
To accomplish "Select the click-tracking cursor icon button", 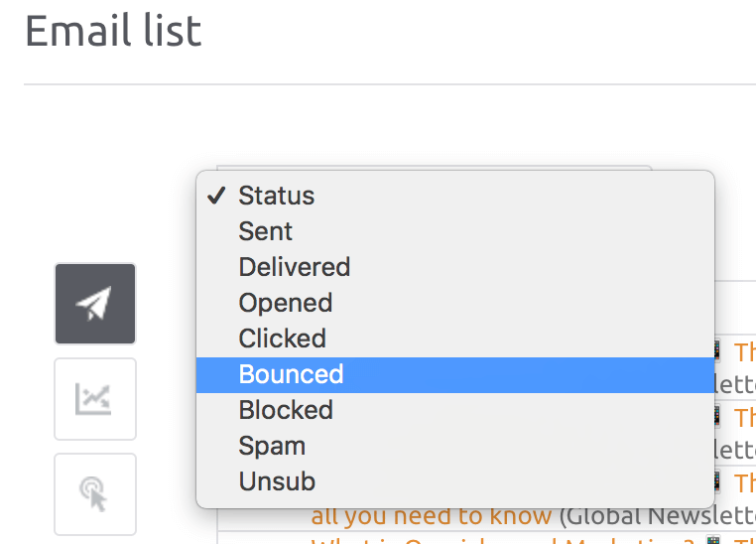I will point(95,494).
